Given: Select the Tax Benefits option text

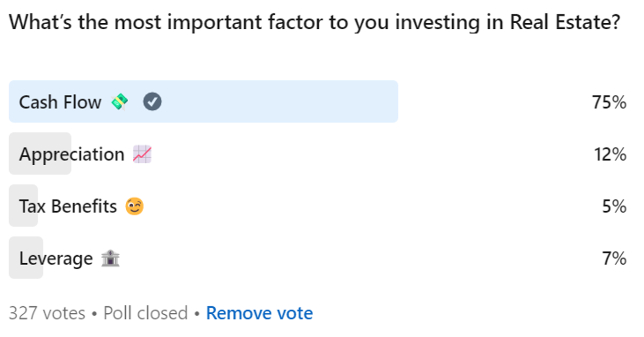Looking at the screenshot, I should 68,206.
